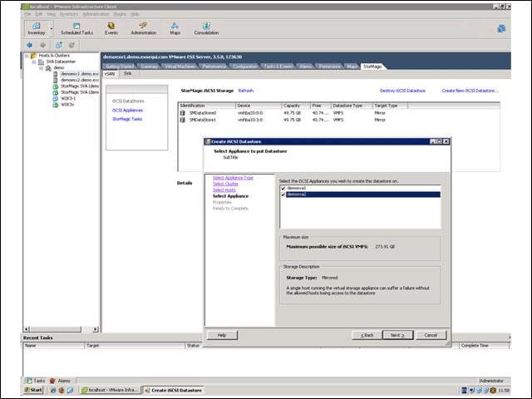The width and height of the screenshot is (532, 399).
Task: Go to Select Hosts wizard step
Action: 224,190
